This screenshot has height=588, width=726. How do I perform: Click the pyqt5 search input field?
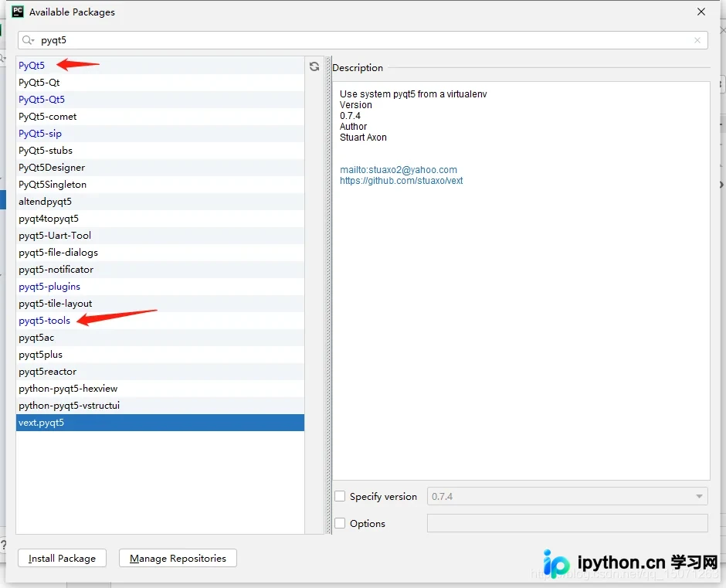pyautogui.click(x=362, y=40)
